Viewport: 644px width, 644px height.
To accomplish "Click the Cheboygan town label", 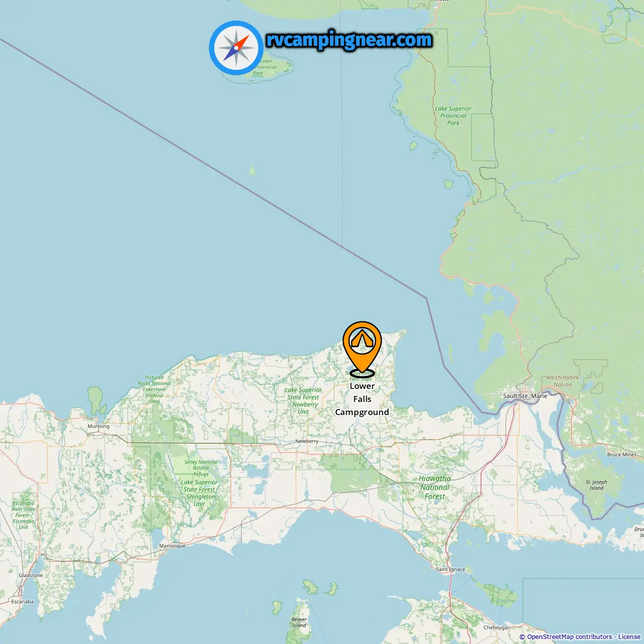I will point(497,627).
